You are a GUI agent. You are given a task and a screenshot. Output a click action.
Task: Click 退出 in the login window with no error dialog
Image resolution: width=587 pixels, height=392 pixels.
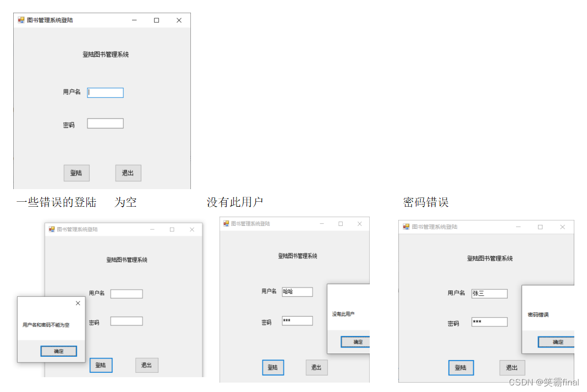pyautogui.click(x=128, y=173)
